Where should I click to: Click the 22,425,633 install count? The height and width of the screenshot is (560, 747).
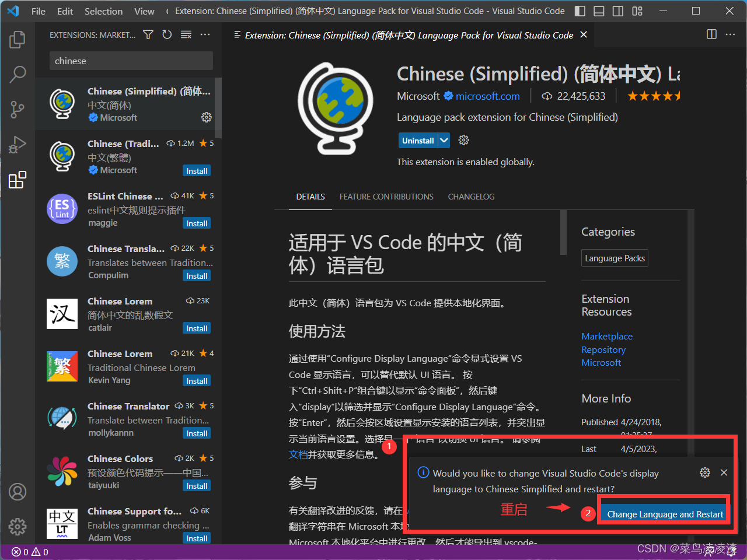[574, 96]
